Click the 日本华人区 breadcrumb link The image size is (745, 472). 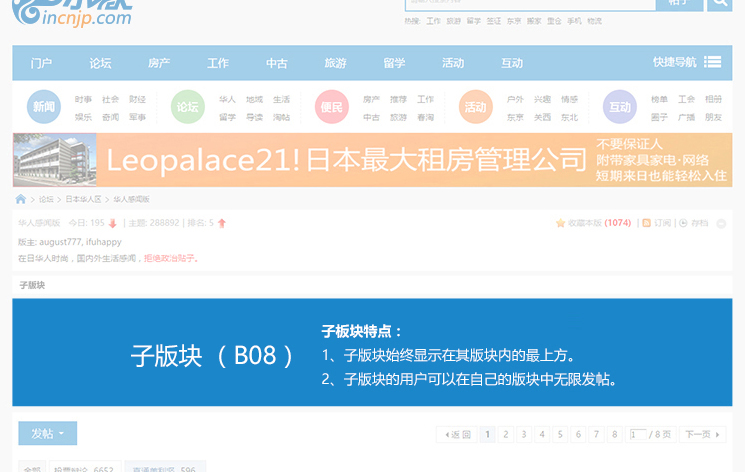click(x=83, y=199)
